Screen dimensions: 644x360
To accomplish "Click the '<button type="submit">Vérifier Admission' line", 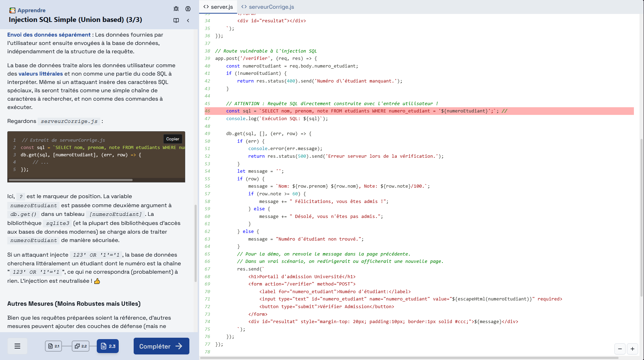I will 327,307.
